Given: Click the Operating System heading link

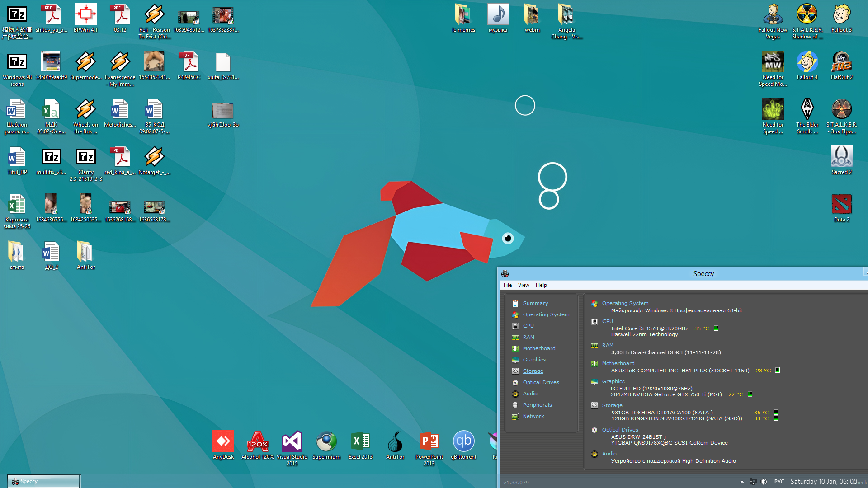Looking at the screenshot, I should coord(625,303).
